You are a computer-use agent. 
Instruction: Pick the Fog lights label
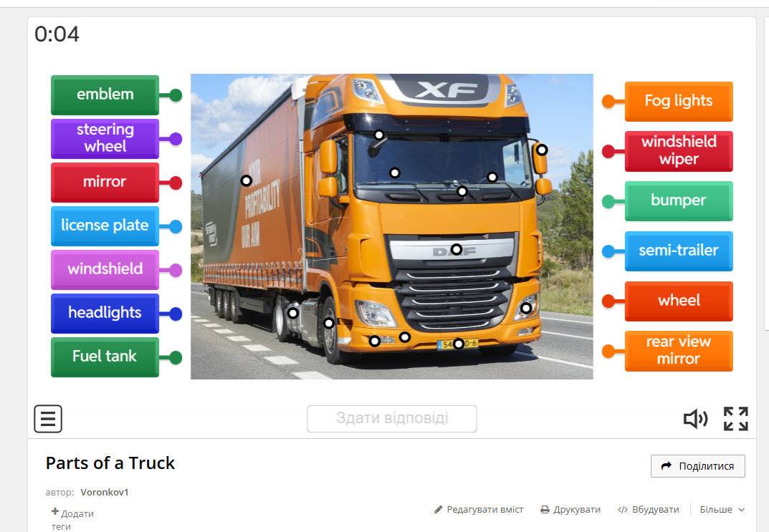(679, 102)
